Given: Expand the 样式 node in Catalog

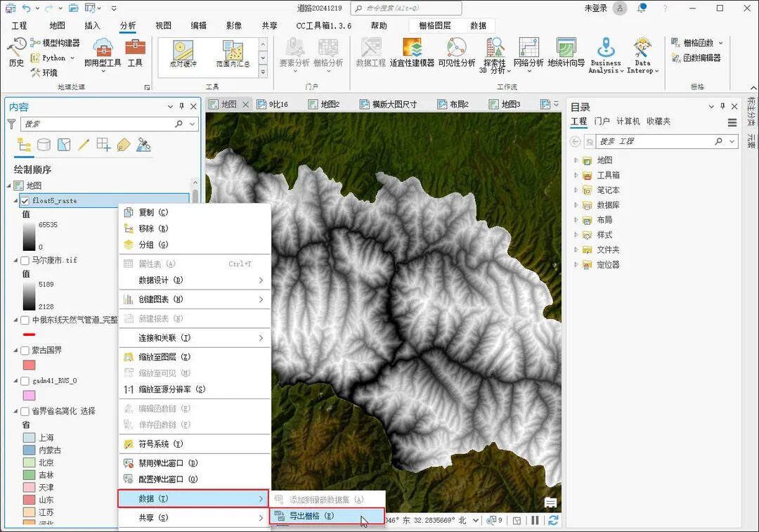Looking at the screenshot, I should tap(576, 235).
